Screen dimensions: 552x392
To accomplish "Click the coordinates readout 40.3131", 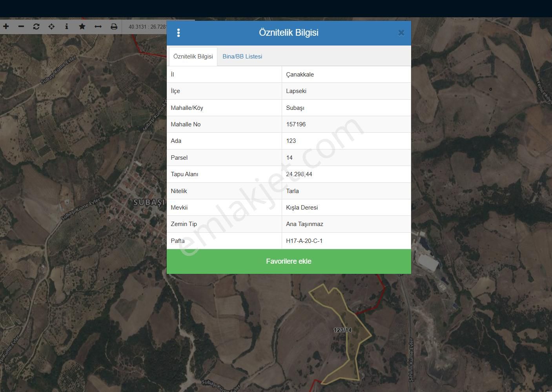I will pyautogui.click(x=148, y=27).
